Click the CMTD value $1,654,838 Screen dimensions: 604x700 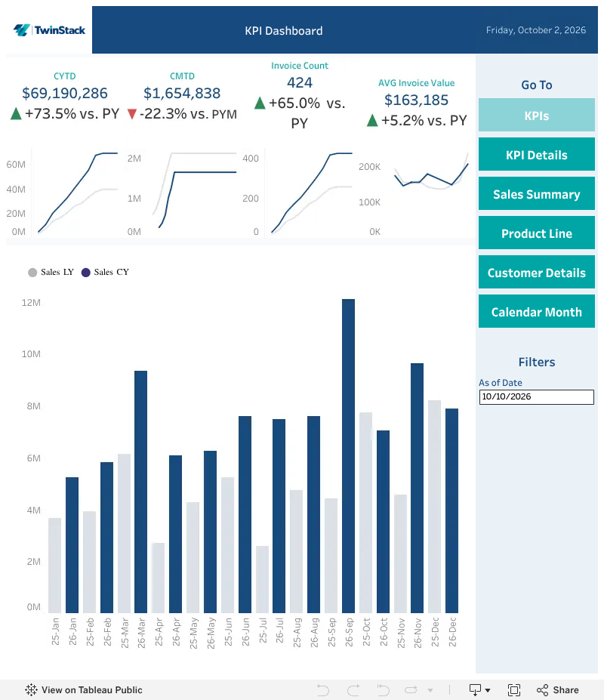click(182, 94)
